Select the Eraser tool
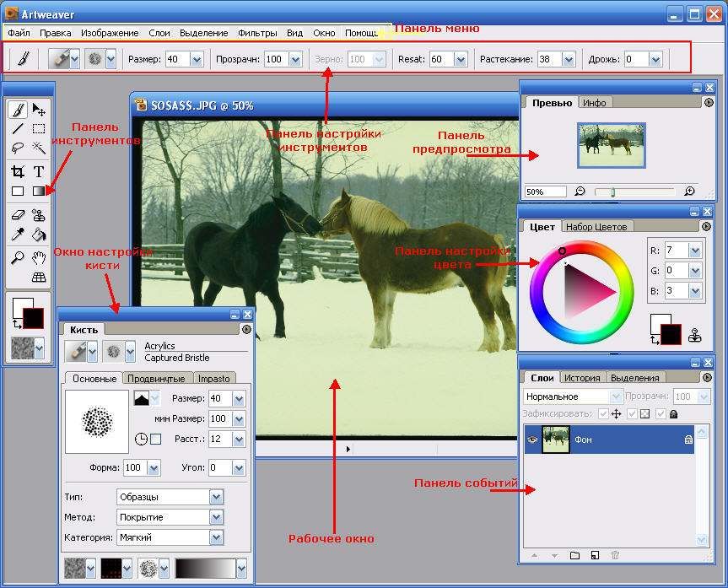728x588 pixels. click(x=18, y=214)
